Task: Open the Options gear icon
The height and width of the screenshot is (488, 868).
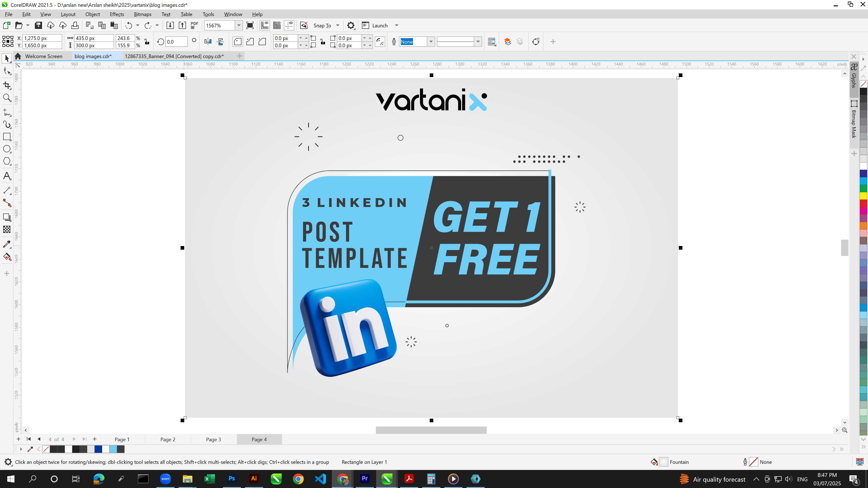Action: pyautogui.click(x=351, y=25)
